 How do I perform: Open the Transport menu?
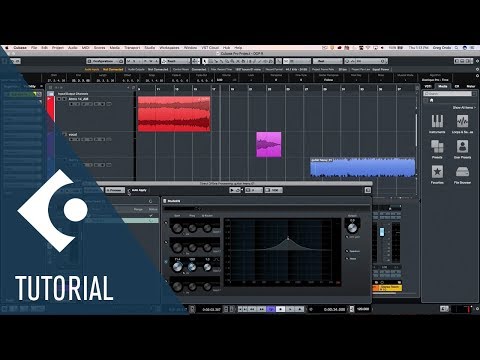click(x=132, y=48)
